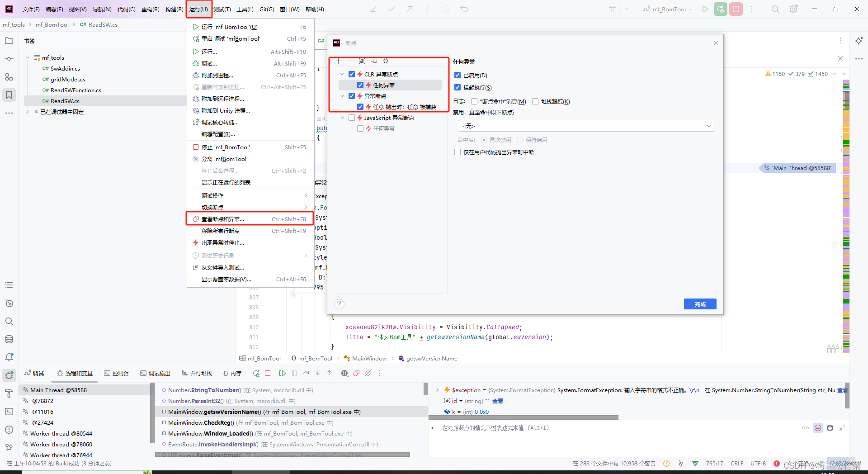The width and height of the screenshot is (868, 474).
Task: Click the Undo arrow icon in the top toolbar
Action: [x=464, y=9]
